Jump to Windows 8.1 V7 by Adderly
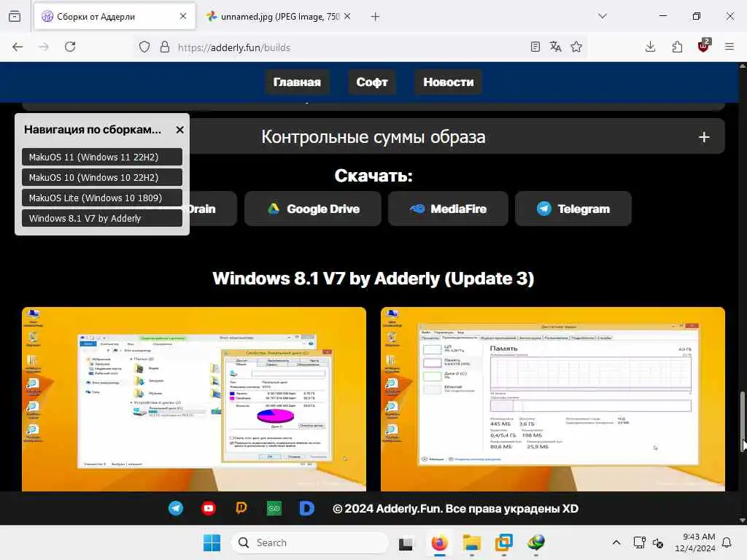The image size is (747, 560). click(x=102, y=219)
